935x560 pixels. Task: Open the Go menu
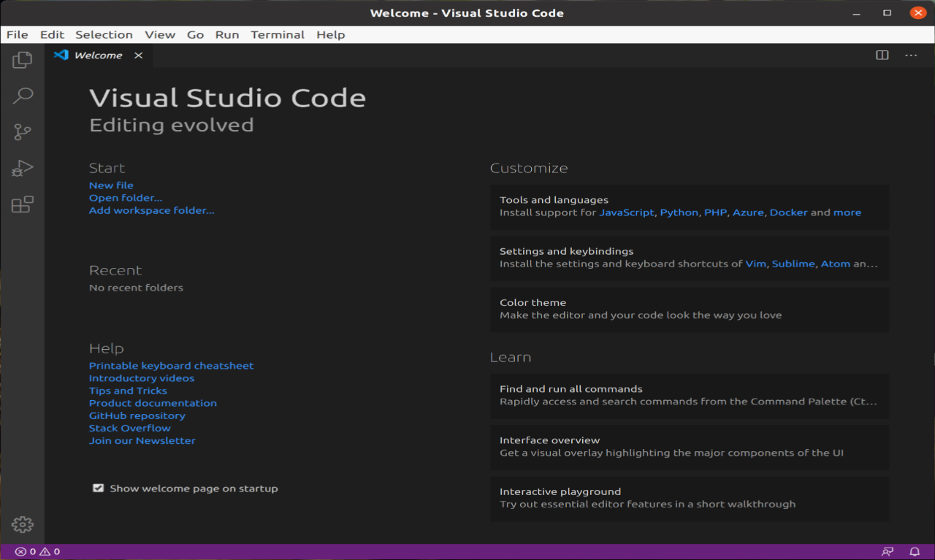pyautogui.click(x=195, y=34)
